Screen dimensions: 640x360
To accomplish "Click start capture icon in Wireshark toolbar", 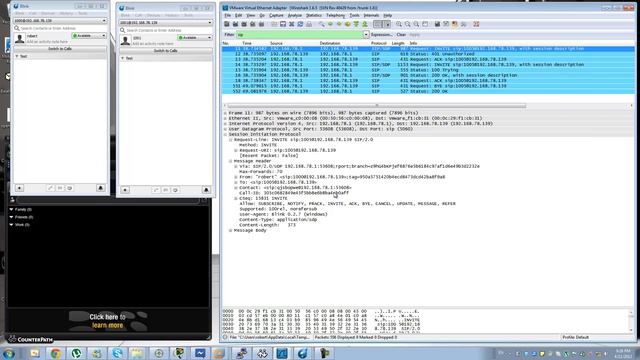I will click(x=244, y=24).
